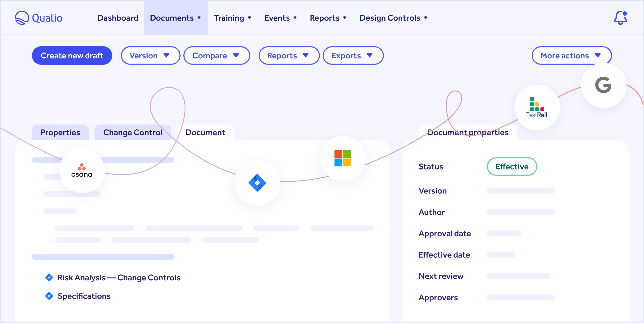Click Jira icon beside Specifications
This screenshot has height=323, width=644.
coord(49,296)
